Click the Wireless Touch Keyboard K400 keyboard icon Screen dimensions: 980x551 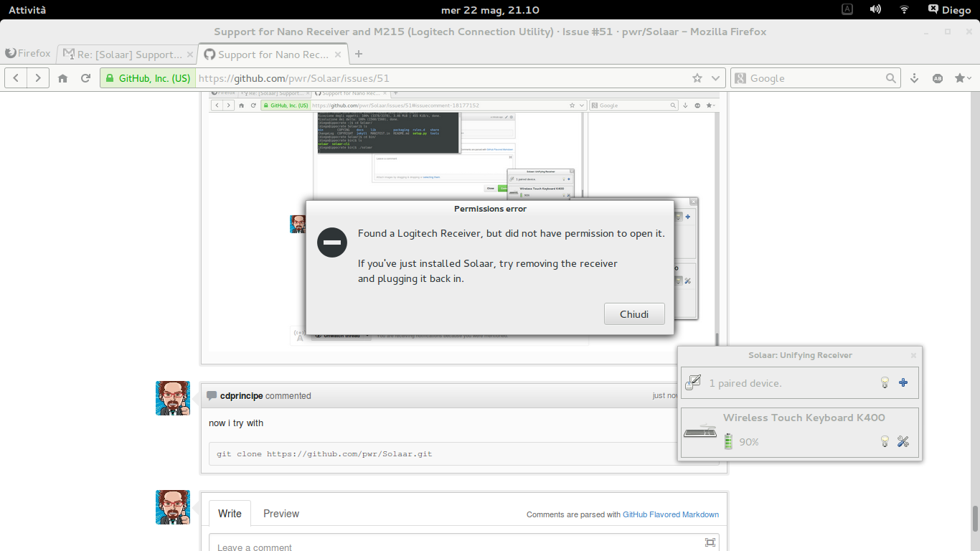[700, 432]
